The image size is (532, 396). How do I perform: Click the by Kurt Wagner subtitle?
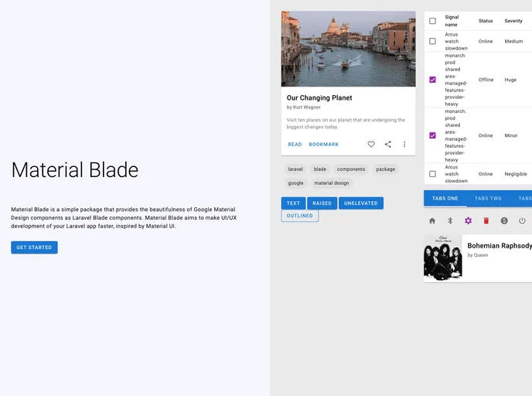(304, 108)
